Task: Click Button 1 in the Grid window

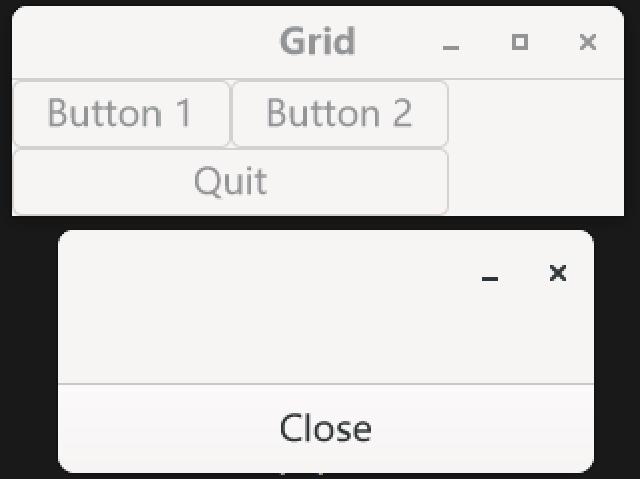Action: tap(121, 114)
